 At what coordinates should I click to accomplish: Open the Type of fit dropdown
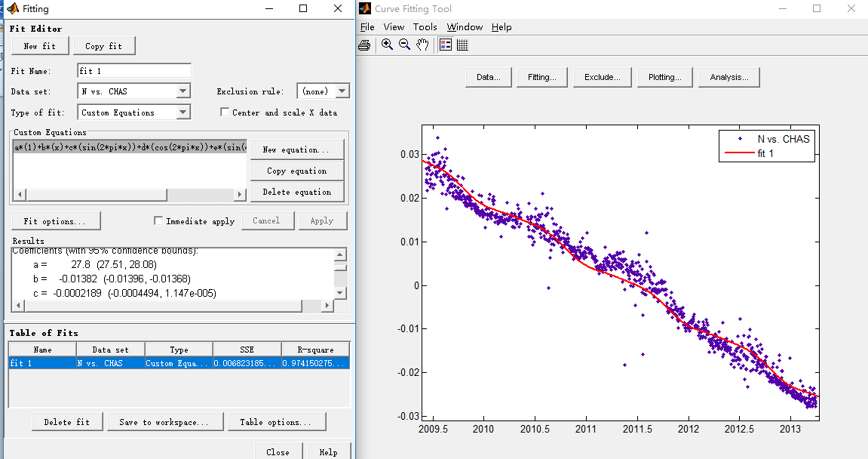(x=183, y=112)
